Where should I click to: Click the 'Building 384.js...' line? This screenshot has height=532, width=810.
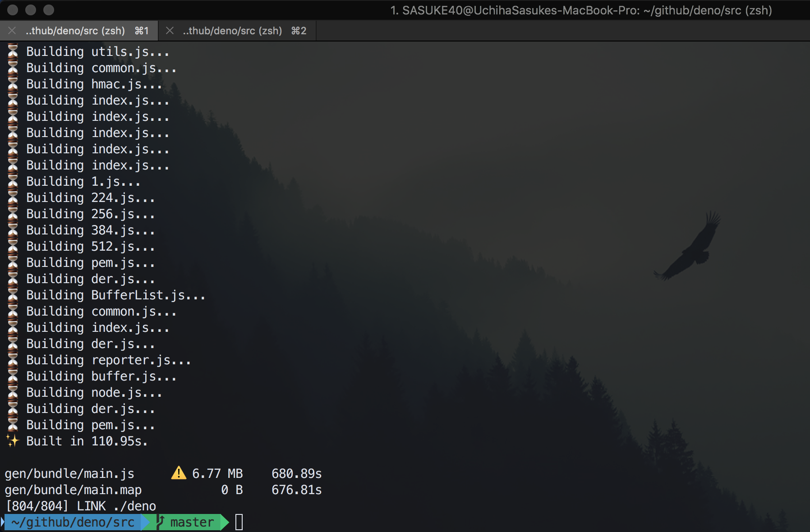91,230
